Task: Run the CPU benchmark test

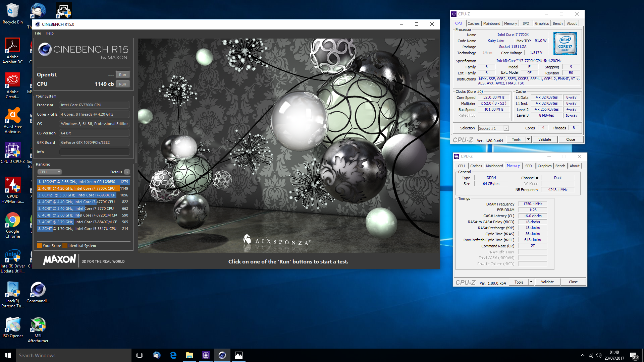Action: click(x=123, y=84)
